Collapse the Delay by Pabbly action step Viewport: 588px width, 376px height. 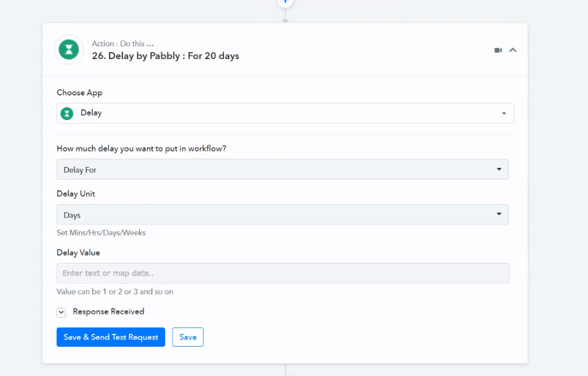coord(512,50)
